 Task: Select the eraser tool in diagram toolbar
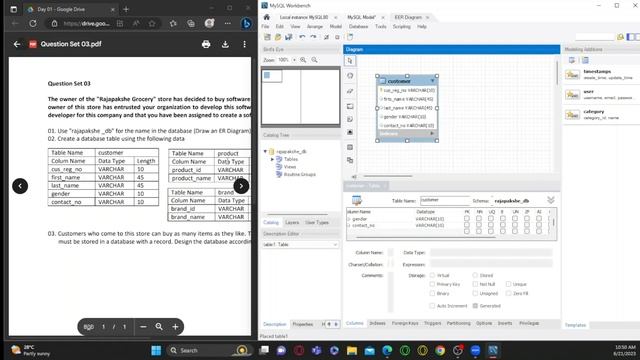[x=350, y=91]
